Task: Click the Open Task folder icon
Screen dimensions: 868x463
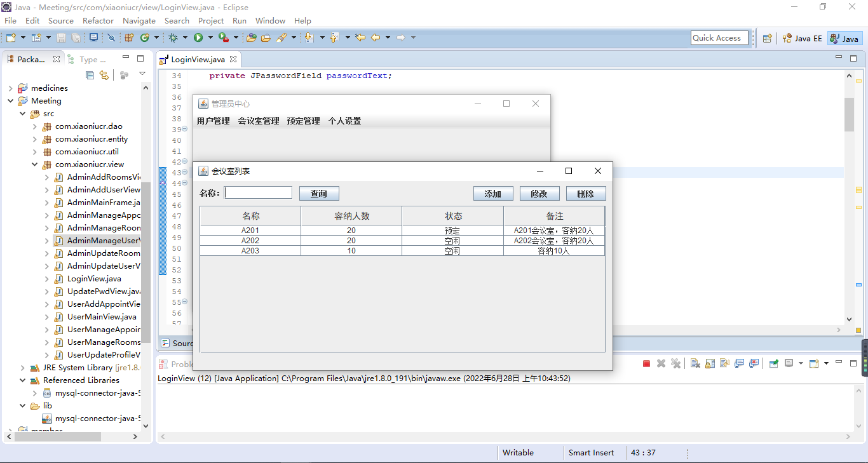Action: (x=266, y=37)
